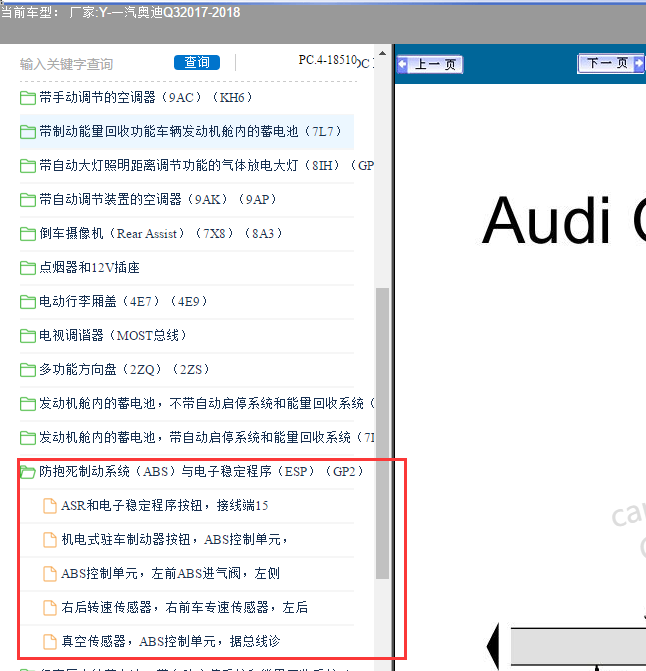Open ASR和电子稳定程序按钮，接线端15 page

tap(165, 505)
